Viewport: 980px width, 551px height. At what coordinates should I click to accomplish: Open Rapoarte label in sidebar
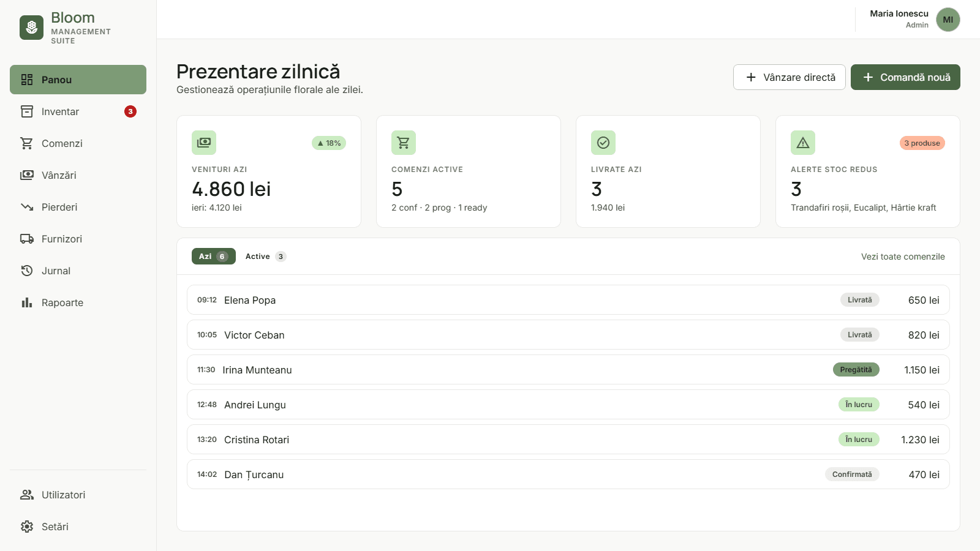(62, 302)
